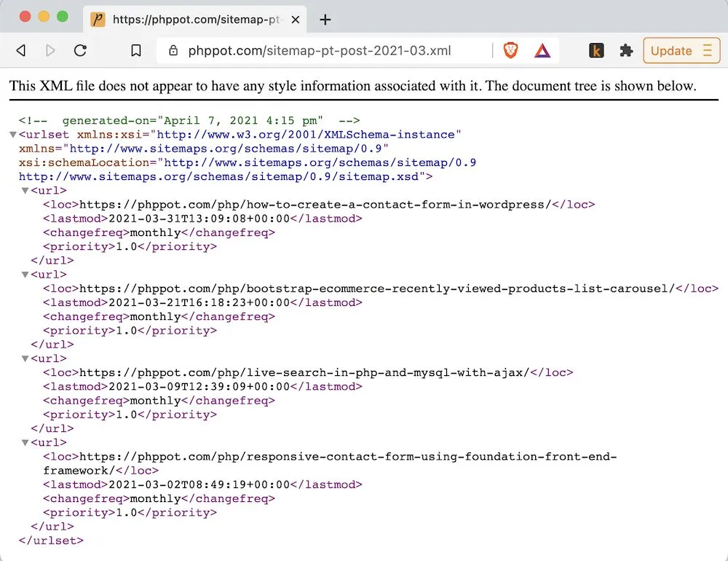Collapse the url node for bootstrap-ecommerce carousel
Viewport: 728px width, 561px height.
(25, 275)
